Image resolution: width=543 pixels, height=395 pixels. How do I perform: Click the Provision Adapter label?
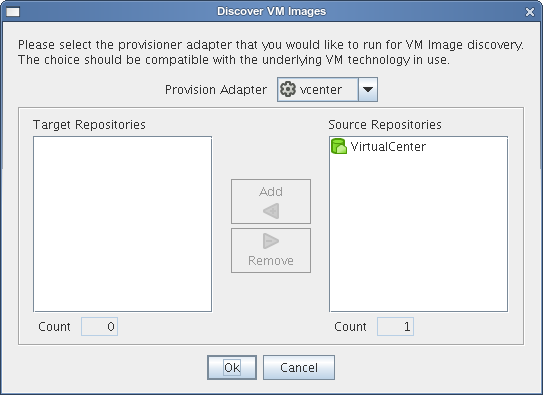click(x=216, y=90)
